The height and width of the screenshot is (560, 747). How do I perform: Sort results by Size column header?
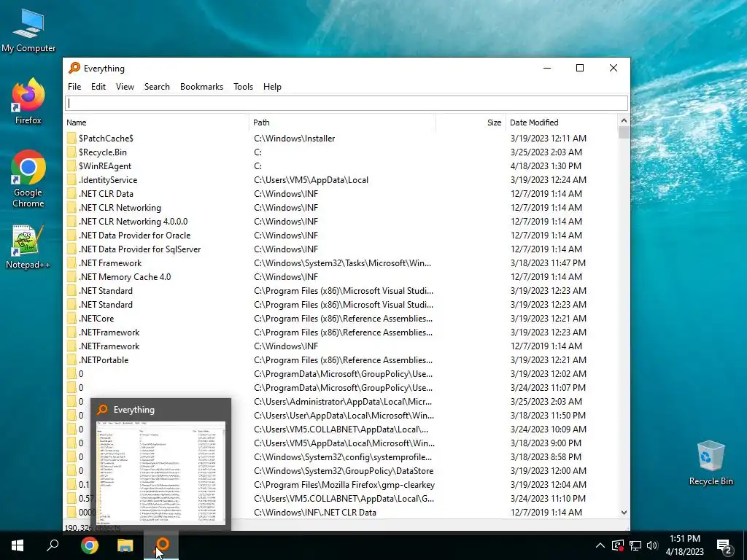471,122
